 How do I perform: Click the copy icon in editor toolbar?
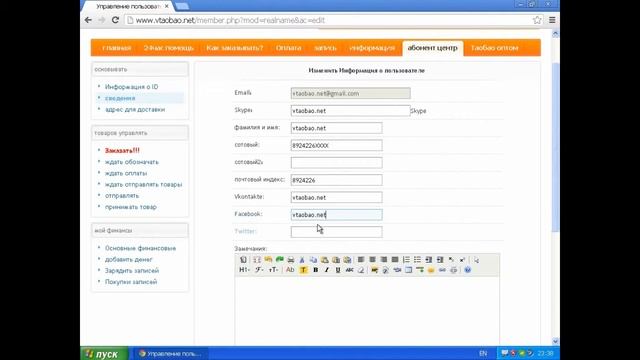point(313,260)
